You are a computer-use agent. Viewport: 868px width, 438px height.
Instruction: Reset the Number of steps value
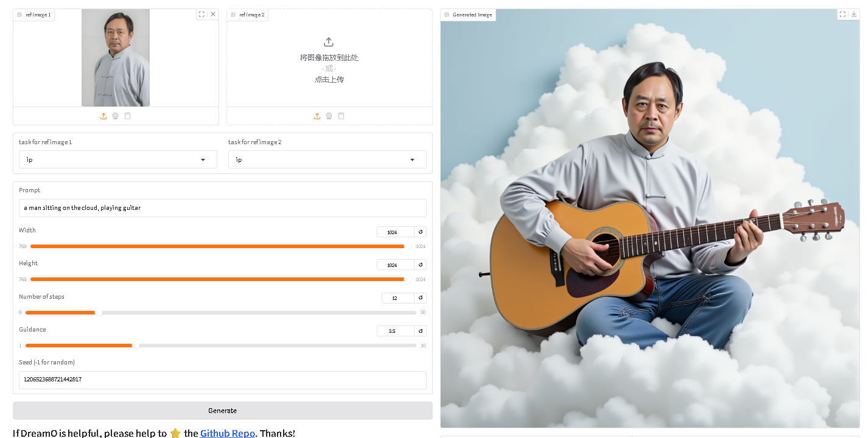(420, 298)
